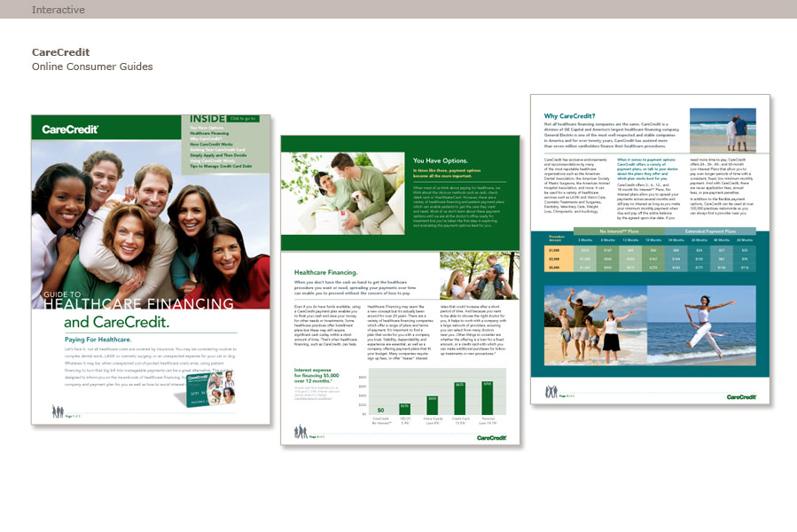Click the Credit Card bar in interest chart
The height and width of the screenshot is (532, 797).
click(x=459, y=398)
